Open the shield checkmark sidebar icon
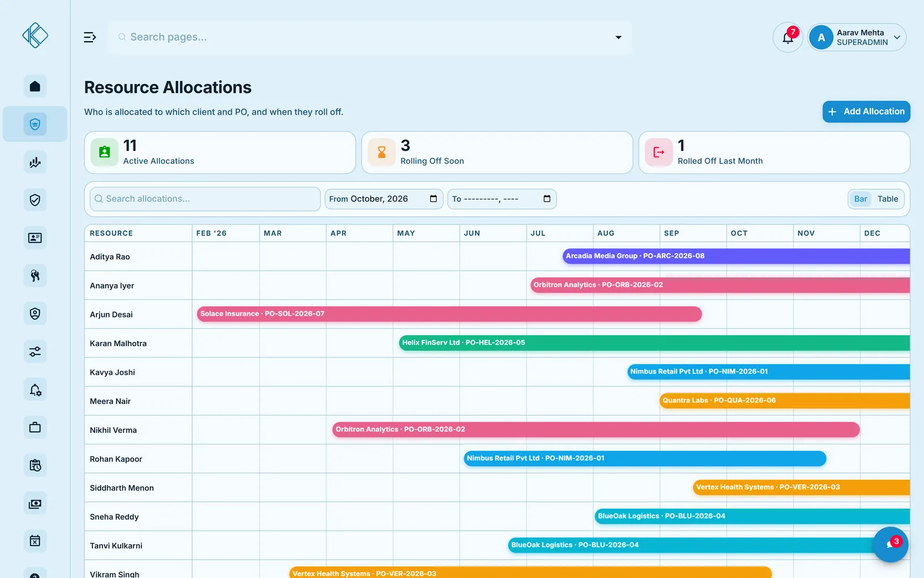 (x=35, y=200)
